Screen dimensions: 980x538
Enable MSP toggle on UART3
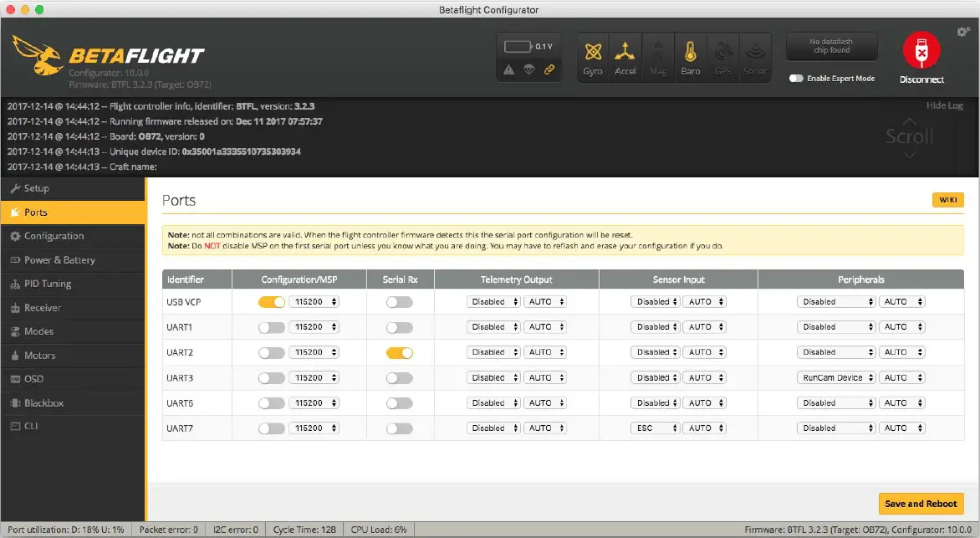coord(271,378)
